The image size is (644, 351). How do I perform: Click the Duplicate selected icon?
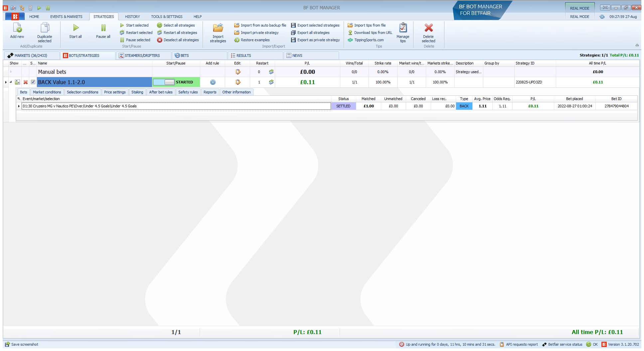[x=45, y=28]
